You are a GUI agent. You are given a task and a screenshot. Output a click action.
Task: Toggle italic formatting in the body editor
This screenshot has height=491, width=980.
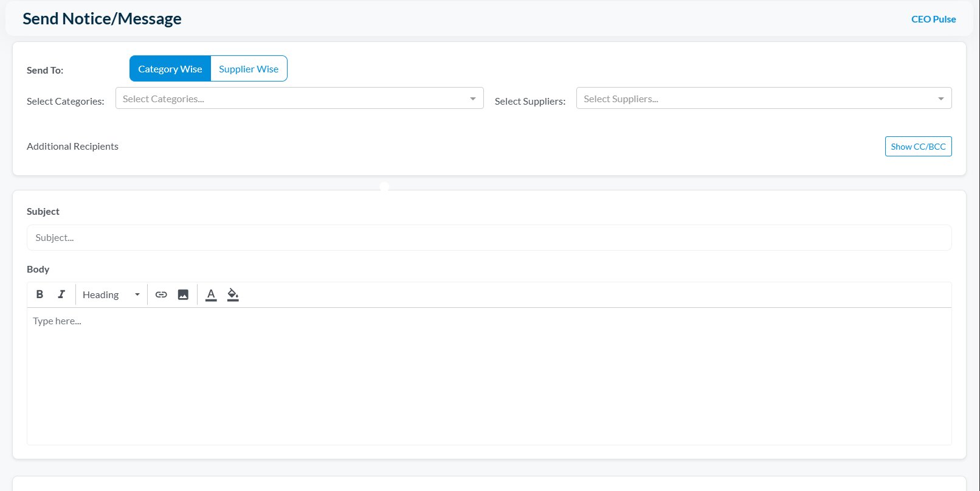click(61, 294)
